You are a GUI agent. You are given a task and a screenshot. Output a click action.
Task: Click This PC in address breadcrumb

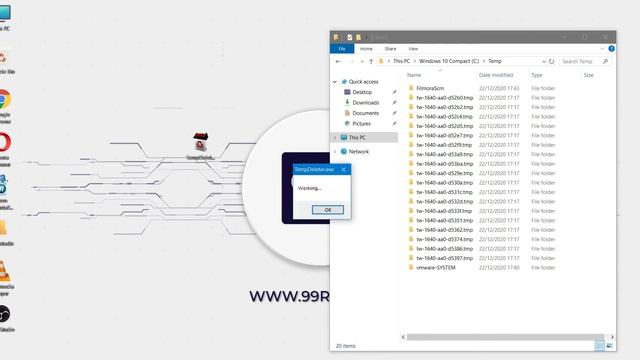pos(401,61)
